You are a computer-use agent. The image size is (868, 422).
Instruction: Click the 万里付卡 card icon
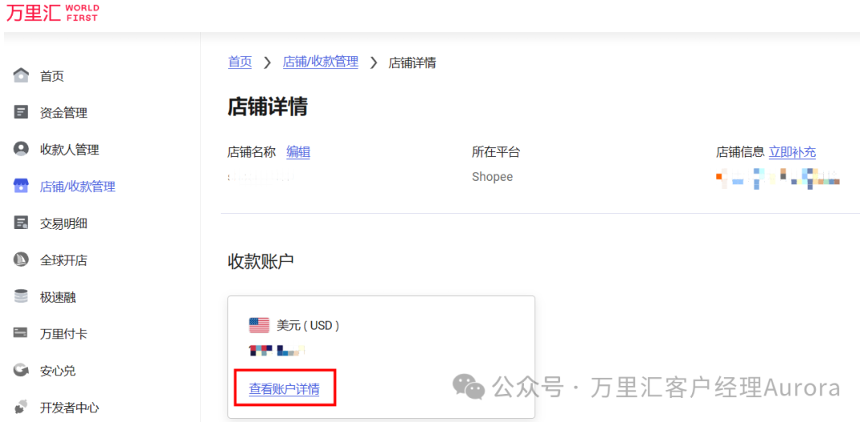tap(21, 334)
